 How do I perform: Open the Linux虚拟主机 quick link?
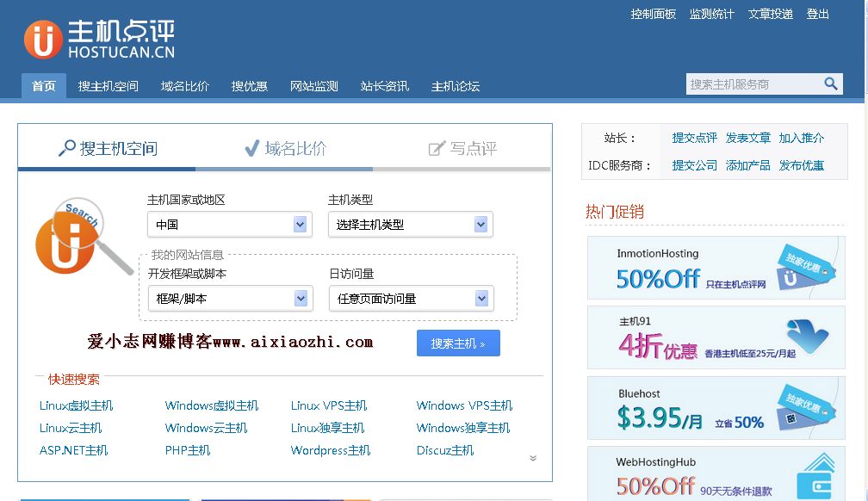click(x=76, y=405)
